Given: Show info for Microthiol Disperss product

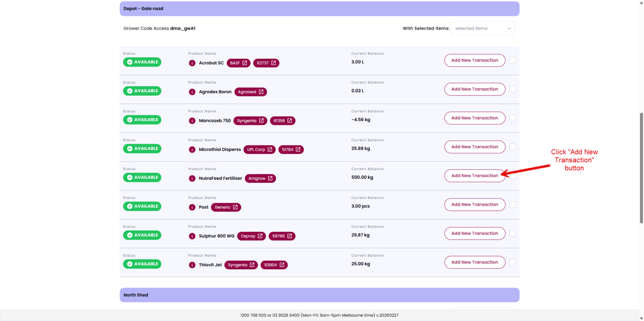Looking at the screenshot, I should pos(192,150).
